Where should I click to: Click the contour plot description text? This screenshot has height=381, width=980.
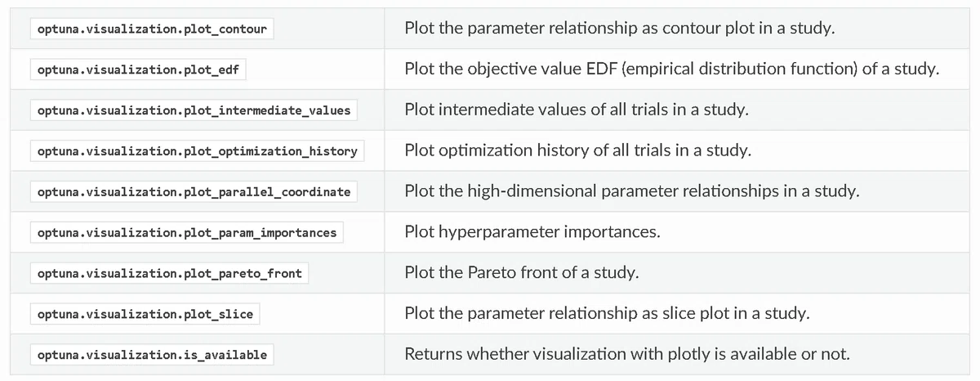(x=620, y=28)
